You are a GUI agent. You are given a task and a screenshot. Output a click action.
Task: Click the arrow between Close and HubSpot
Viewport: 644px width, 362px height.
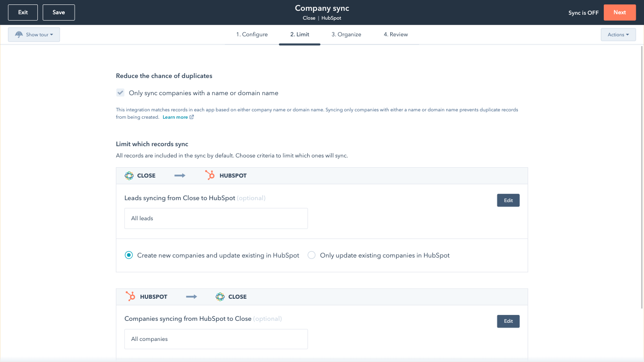180,176
